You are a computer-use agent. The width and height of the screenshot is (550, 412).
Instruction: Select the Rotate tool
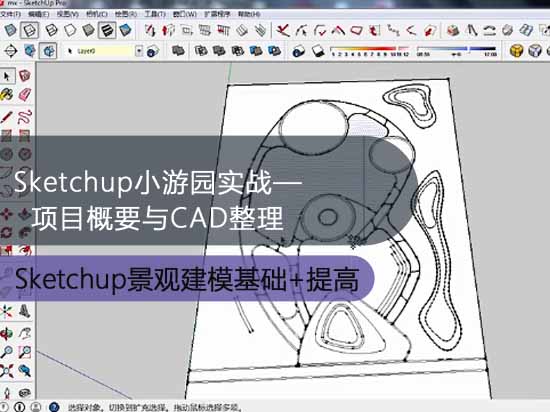(7, 232)
